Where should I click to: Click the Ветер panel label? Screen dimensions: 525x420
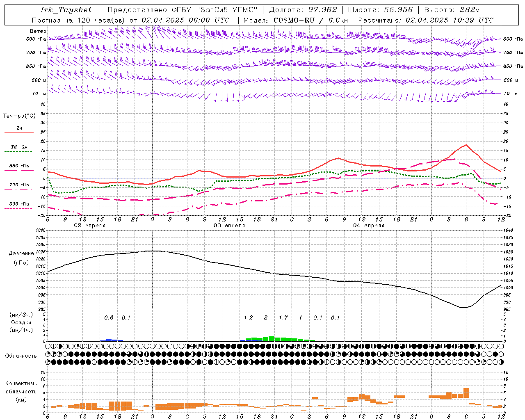pyautogui.click(x=38, y=31)
